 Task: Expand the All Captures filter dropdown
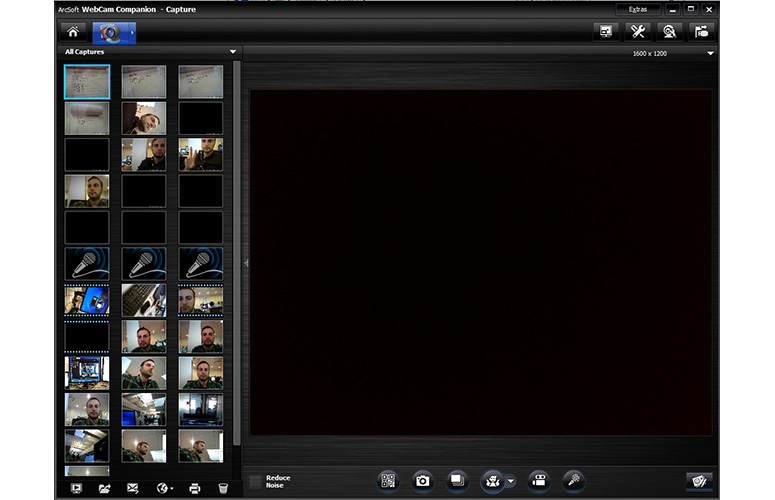tap(232, 51)
